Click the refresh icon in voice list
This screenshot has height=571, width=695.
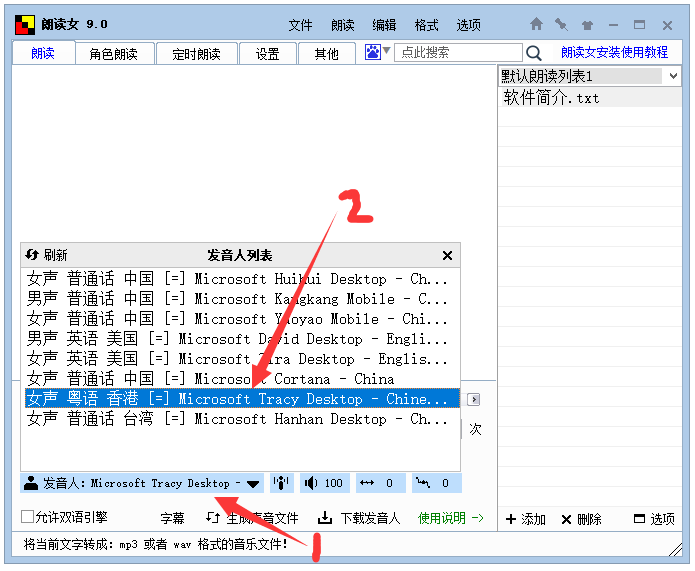[x=32, y=254]
